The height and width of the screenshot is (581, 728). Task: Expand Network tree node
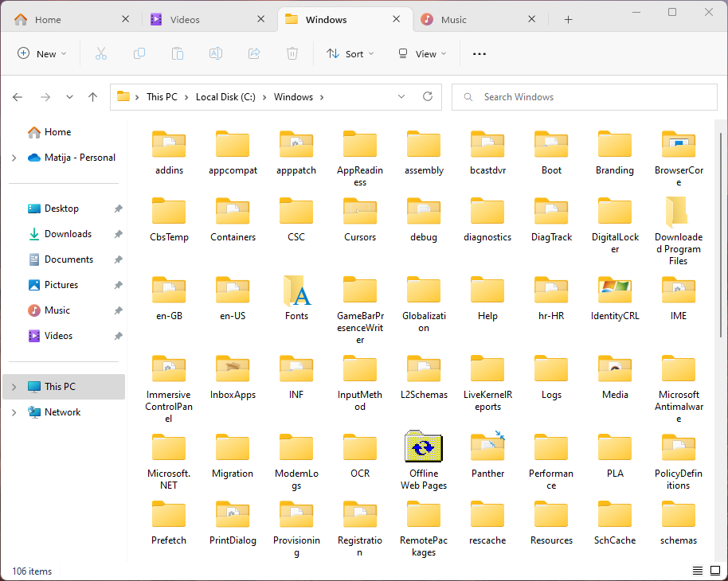click(x=14, y=412)
